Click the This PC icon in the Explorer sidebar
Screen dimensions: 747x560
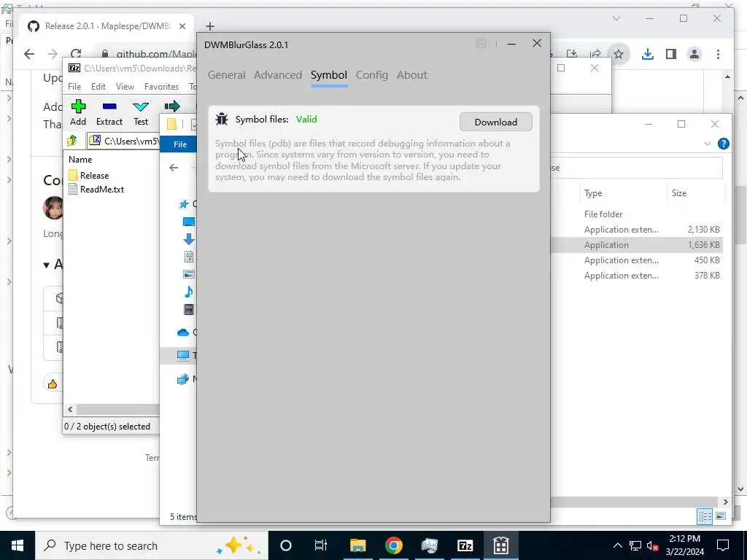[183, 355]
